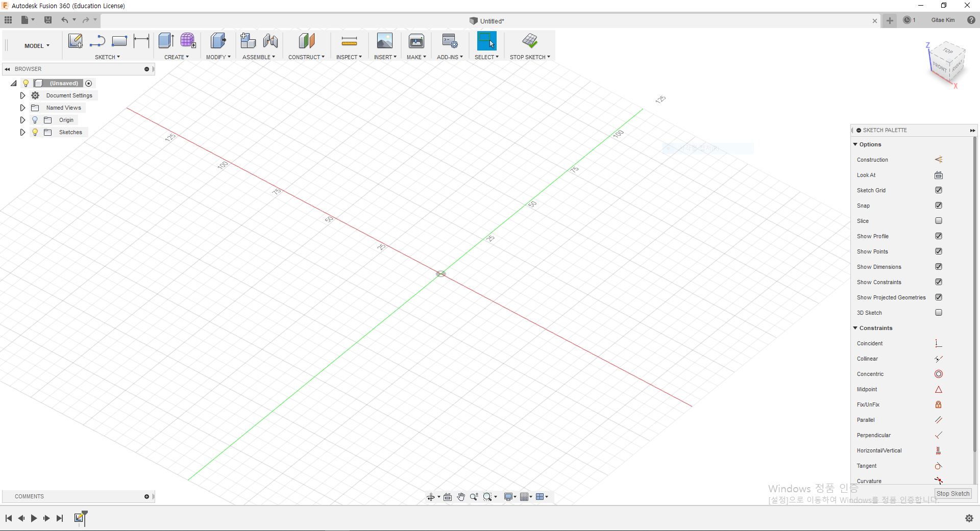980x531 pixels.
Task: Click the Extrude tool icon
Action: tap(166, 41)
